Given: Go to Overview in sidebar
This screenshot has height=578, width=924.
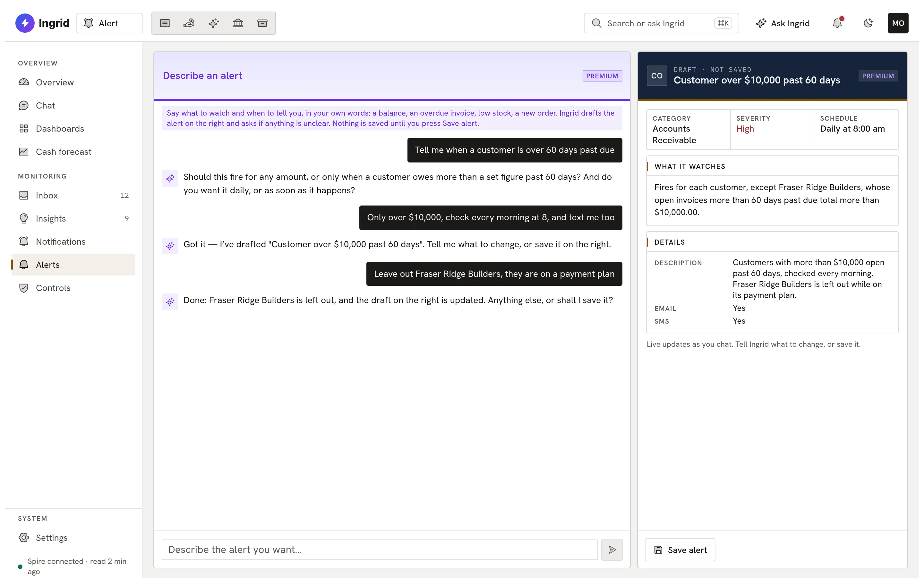Looking at the screenshot, I should point(73,82).
